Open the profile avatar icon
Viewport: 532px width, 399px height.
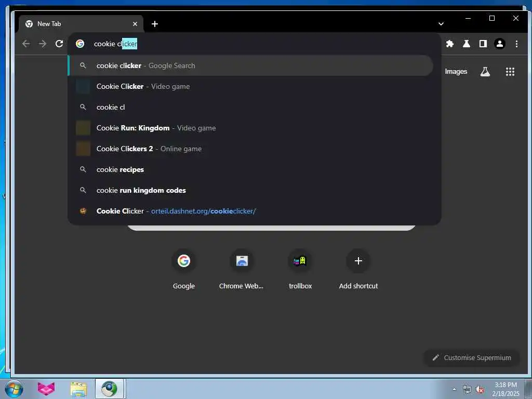(x=500, y=44)
